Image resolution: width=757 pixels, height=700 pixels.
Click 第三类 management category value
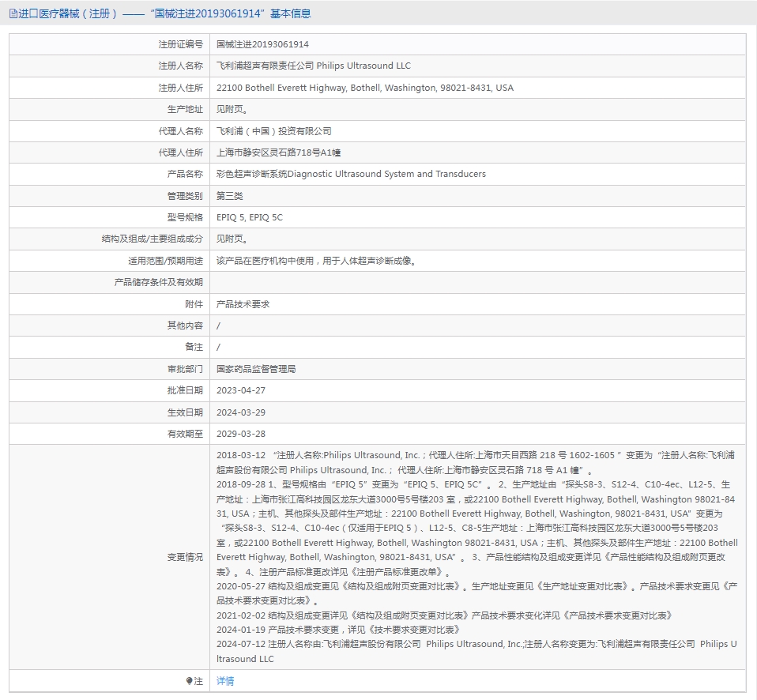(x=229, y=196)
